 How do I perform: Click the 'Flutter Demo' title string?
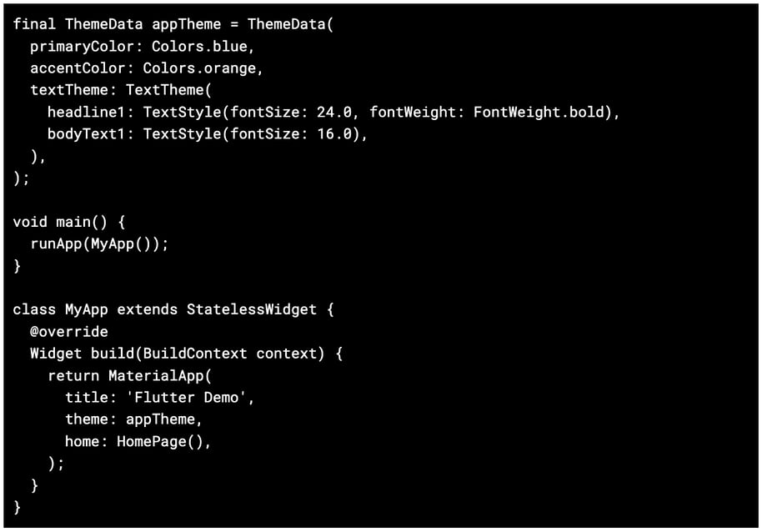190,397
